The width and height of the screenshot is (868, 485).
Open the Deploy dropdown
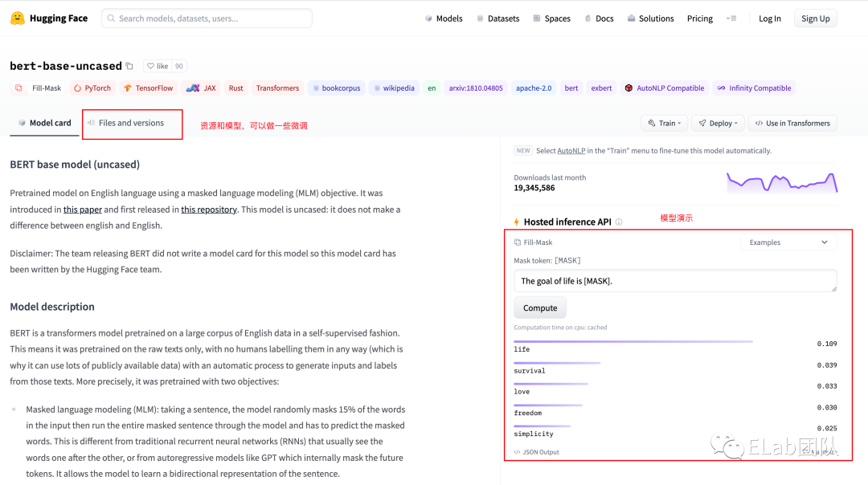[718, 124]
